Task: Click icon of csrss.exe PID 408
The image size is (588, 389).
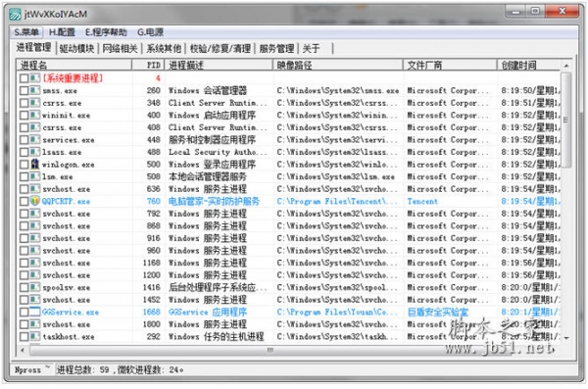Action: [35, 127]
